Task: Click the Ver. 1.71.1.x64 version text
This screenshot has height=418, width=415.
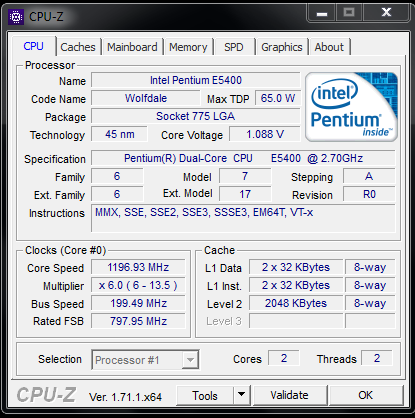Action: [x=125, y=397]
